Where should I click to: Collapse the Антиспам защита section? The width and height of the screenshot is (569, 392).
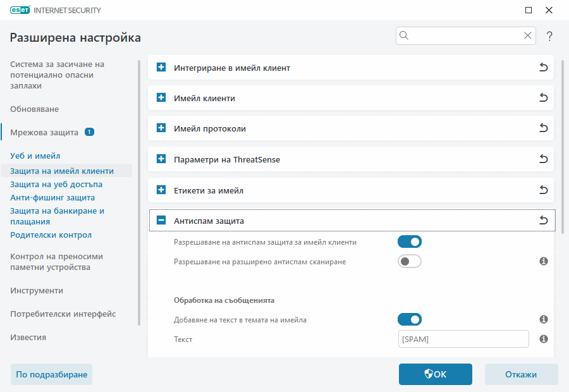[x=161, y=221]
